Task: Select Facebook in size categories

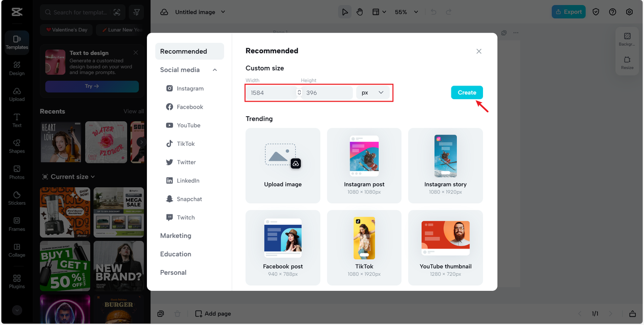Action: point(185,107)
